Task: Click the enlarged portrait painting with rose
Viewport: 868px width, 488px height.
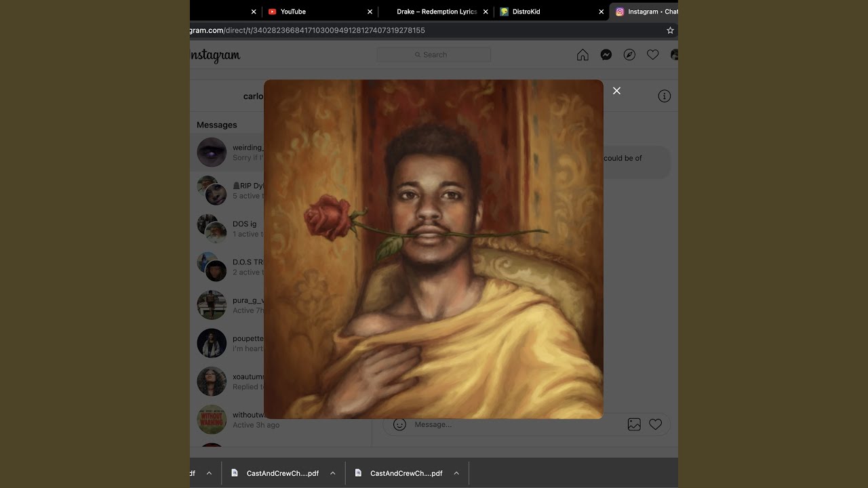Action: tap(433, 249)
